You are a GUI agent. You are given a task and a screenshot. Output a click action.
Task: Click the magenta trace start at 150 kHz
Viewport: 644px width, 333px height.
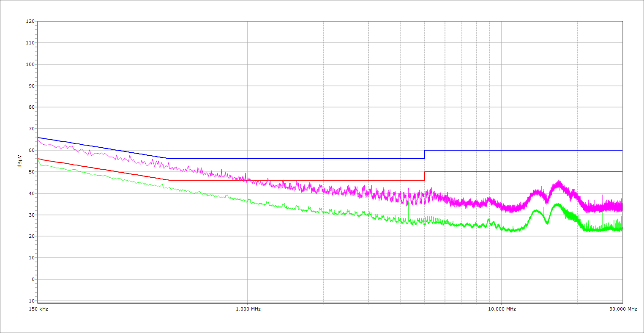(38, 140)
